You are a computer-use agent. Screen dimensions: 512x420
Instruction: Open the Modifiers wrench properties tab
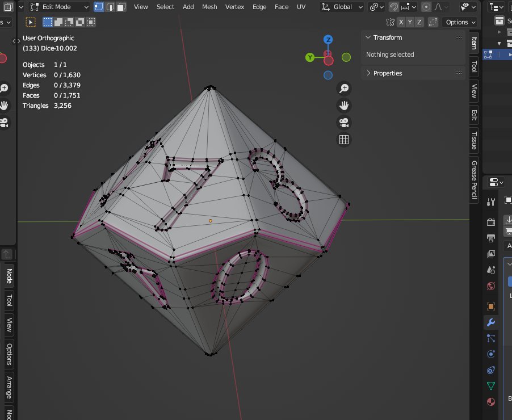click(x=491, y=322)
